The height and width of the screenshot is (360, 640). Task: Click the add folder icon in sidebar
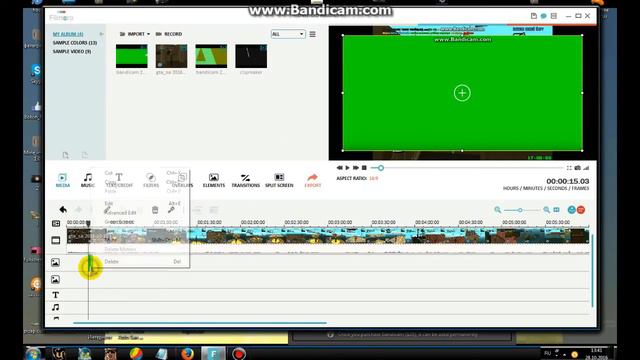point(66,155)
